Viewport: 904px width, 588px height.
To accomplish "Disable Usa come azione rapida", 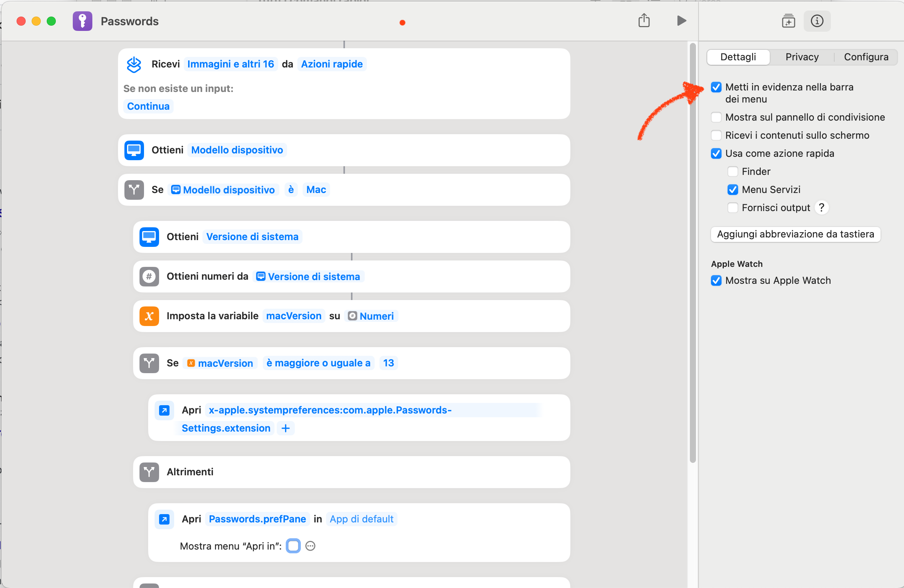I will pyautogui.click(x=716, y=153).
